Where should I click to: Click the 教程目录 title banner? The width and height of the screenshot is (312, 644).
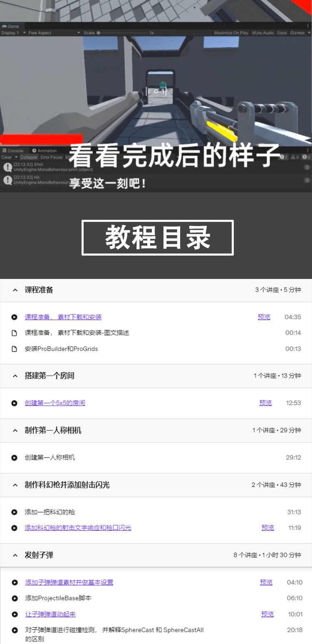coord(158,238)
